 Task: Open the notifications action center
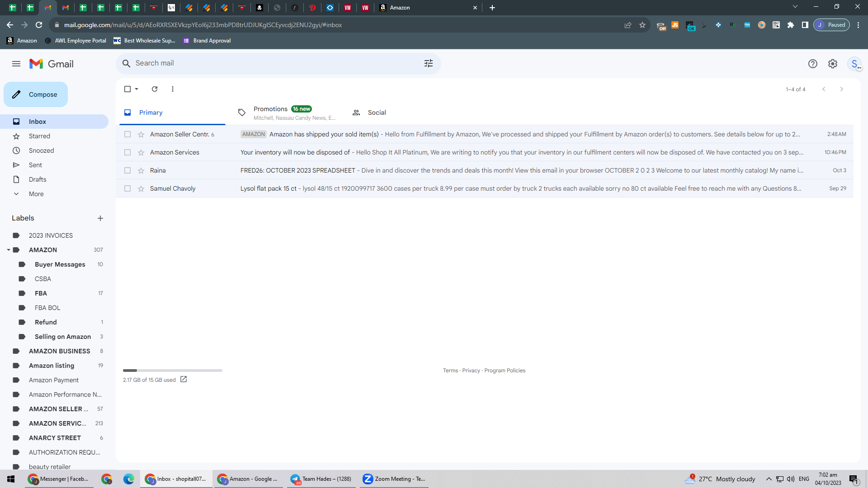pos(854,479)
